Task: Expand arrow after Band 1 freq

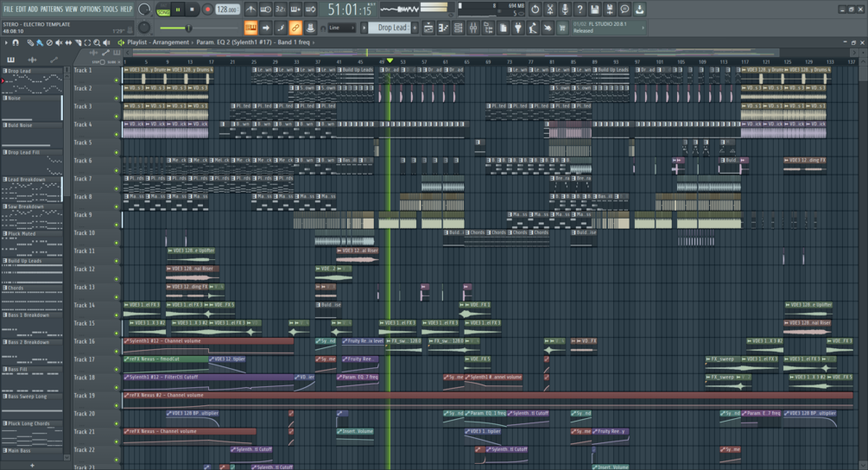Action: 314,42
